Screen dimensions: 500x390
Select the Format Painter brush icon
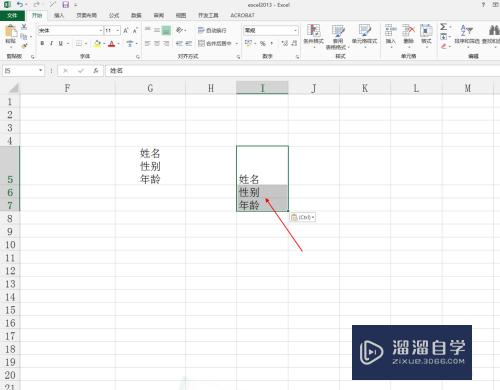(24, 45)
